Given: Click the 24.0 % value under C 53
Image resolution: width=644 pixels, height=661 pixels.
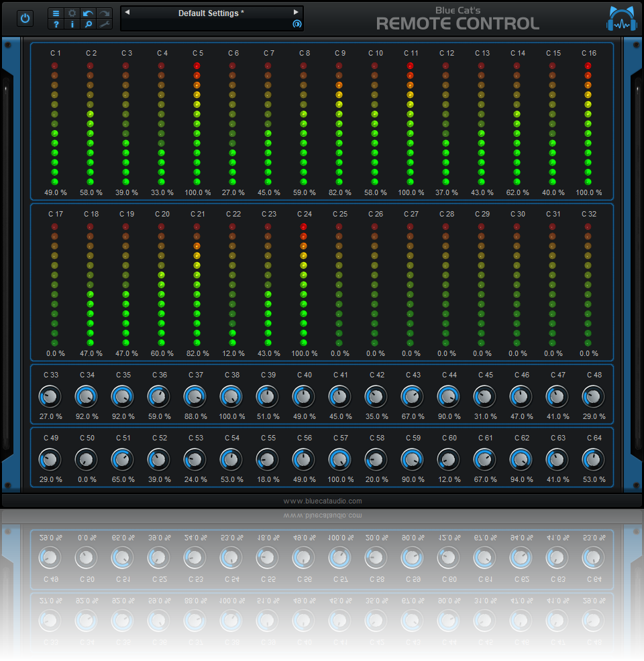Looking at the screenshot, I should (196, 480).
